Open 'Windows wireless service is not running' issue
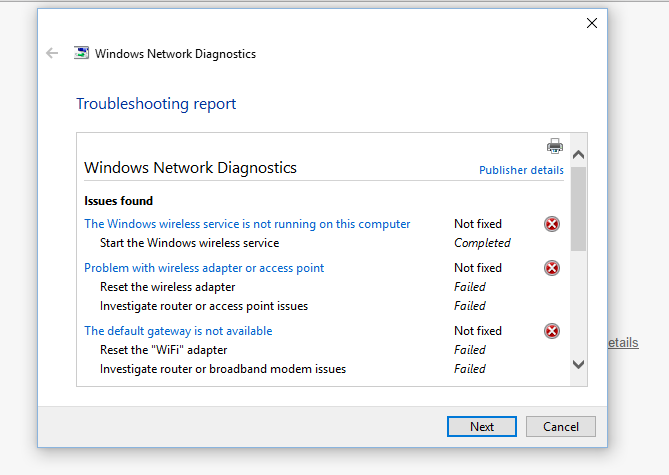The width and height of the screenshot is (669, 475). (x=247, y=224)
